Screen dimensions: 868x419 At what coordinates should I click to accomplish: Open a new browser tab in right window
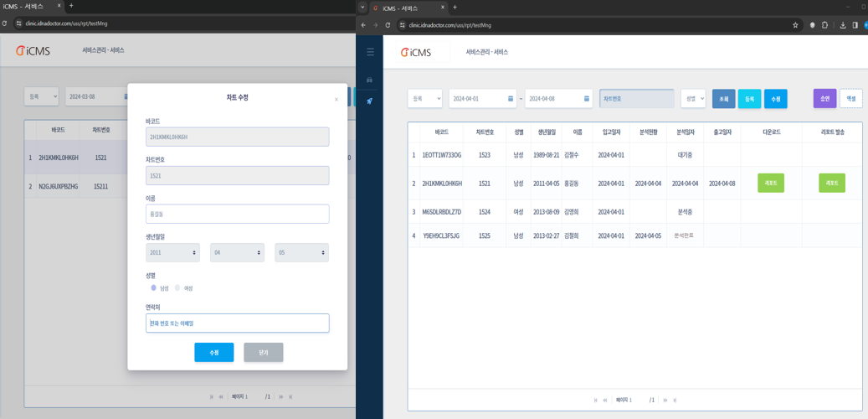click(x=455, y=8)
